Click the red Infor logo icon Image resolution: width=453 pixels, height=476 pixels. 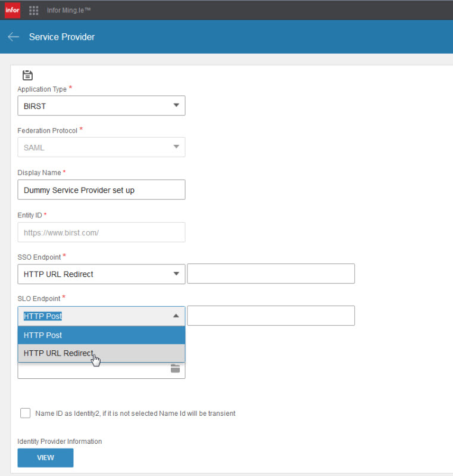(x=13, y=10)
